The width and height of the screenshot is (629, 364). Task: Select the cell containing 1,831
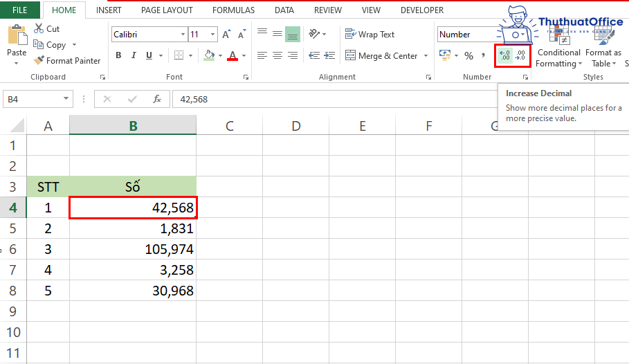(133, 228)
